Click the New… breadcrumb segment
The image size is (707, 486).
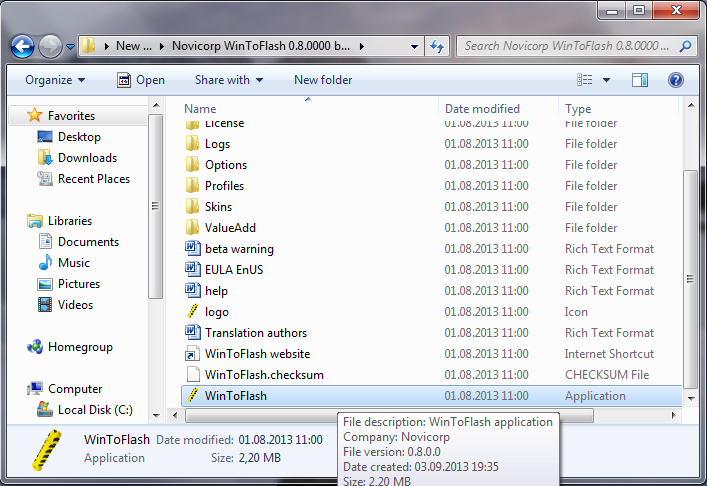coord(133,46)
